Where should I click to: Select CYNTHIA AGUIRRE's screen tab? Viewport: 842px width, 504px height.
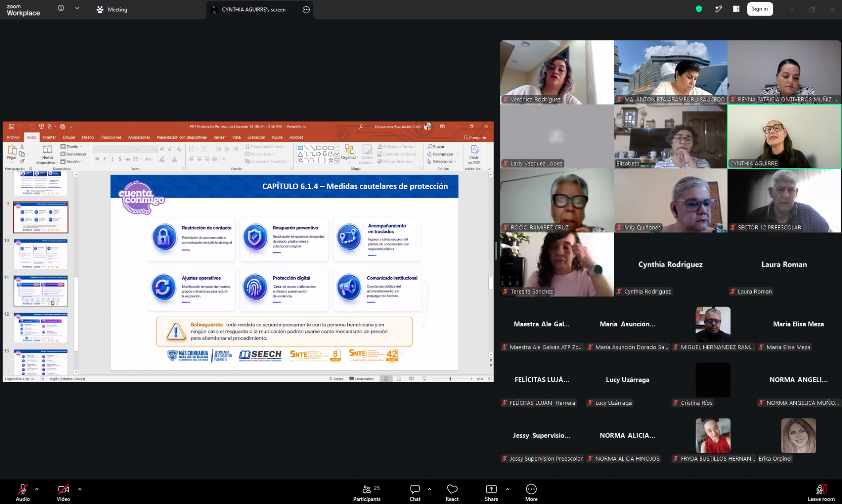(x=253, y=9)
